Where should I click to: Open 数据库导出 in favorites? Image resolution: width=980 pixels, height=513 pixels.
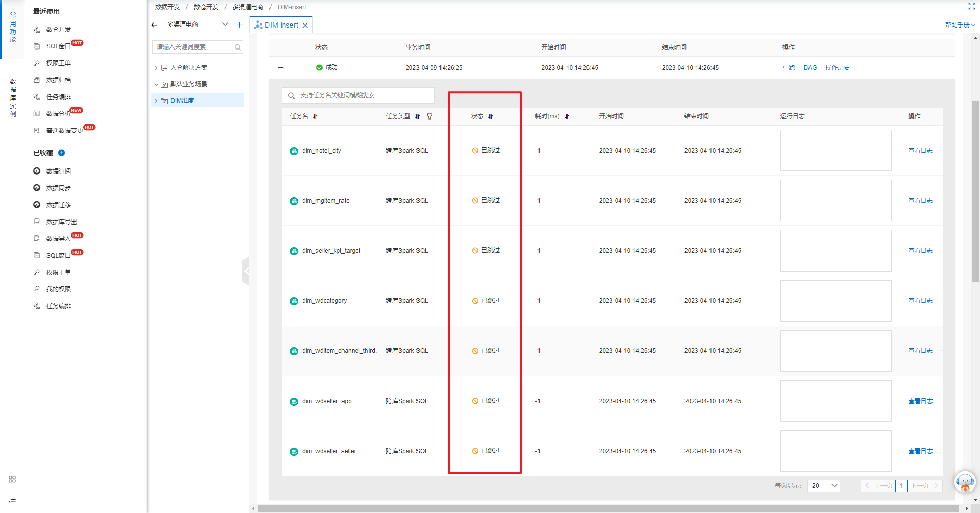[61, 222]
